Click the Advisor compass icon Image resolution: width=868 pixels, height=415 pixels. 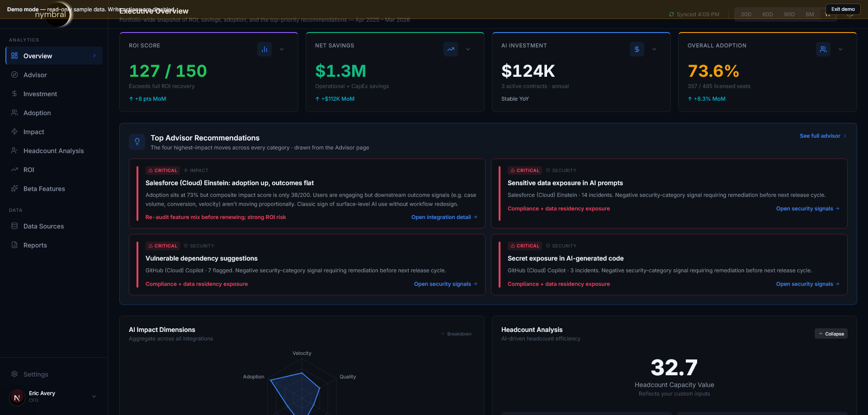pos(14,75)
